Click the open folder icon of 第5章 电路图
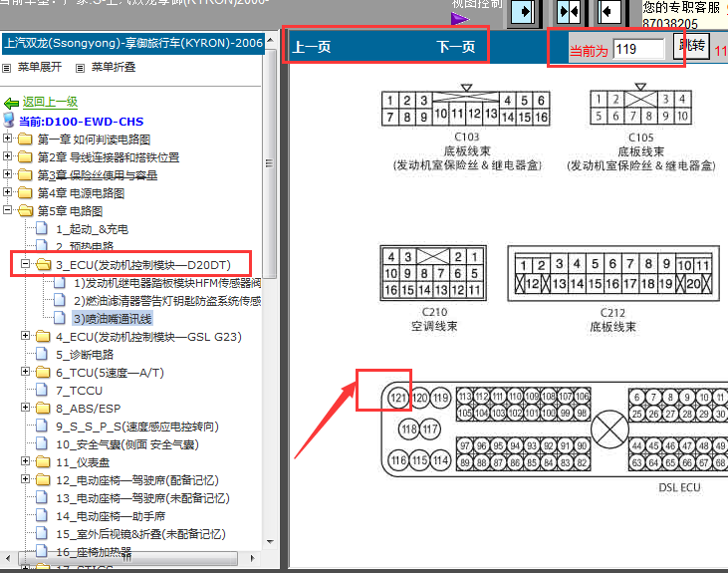 [x=25, y=211]
